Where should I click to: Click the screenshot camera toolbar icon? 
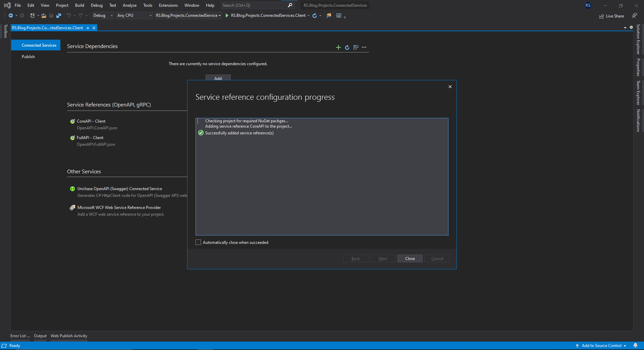tap(339, 15)
